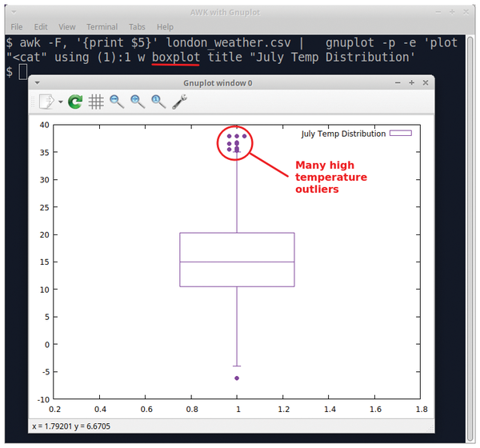The height and width of the screenshot is (448, 480).
Task: Click the terminal cursor at the prompt
Action: (x=23, y=72)
